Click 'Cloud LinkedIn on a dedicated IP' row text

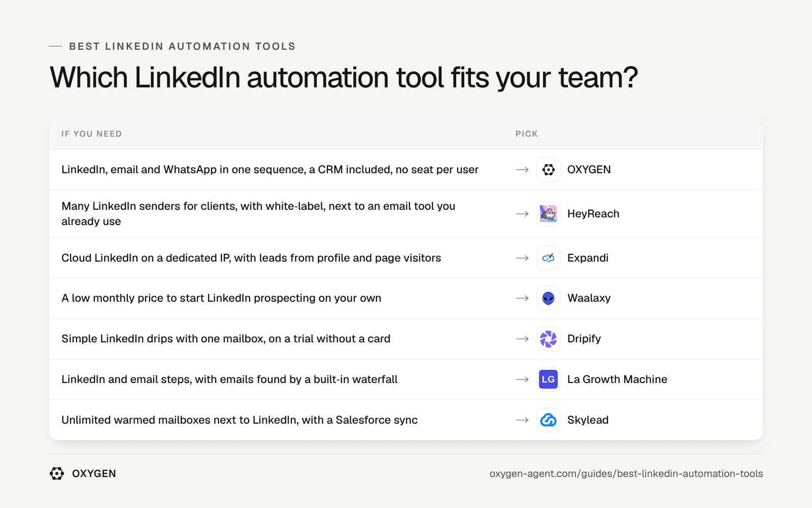(x=251, y=258)
